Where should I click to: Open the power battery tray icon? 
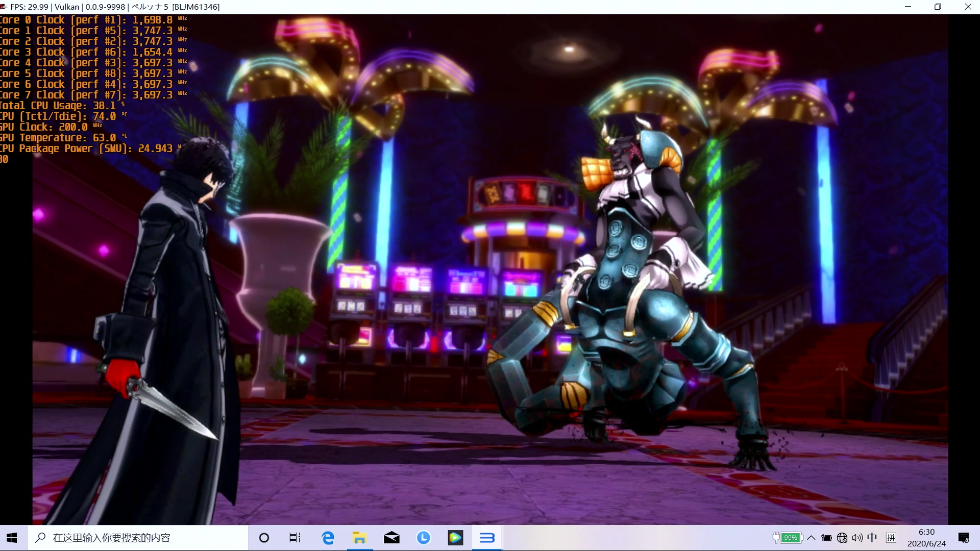point(826,538)
